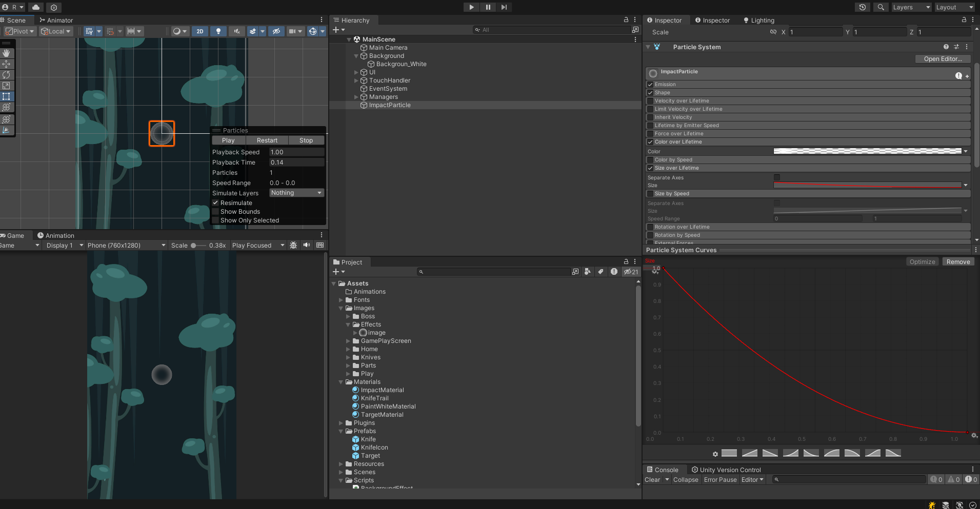This screenshot has width=980, height=509.
Task: Click the hidden packages count icon in Project
Action: click(631, 272)
